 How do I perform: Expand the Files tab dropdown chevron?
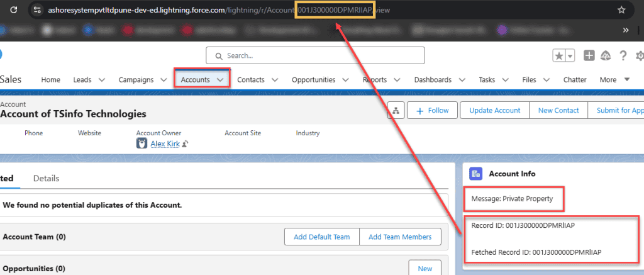(x=547, y=80)
